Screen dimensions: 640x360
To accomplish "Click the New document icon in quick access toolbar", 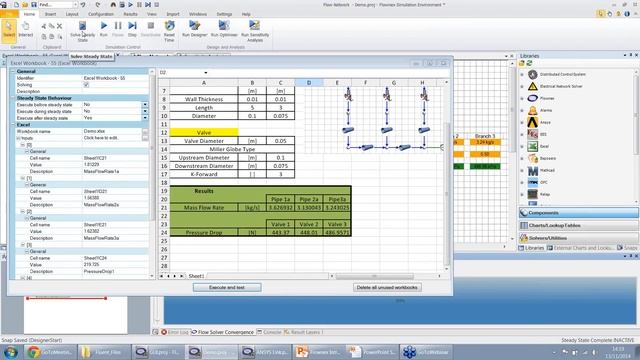I will pos(16,4).
